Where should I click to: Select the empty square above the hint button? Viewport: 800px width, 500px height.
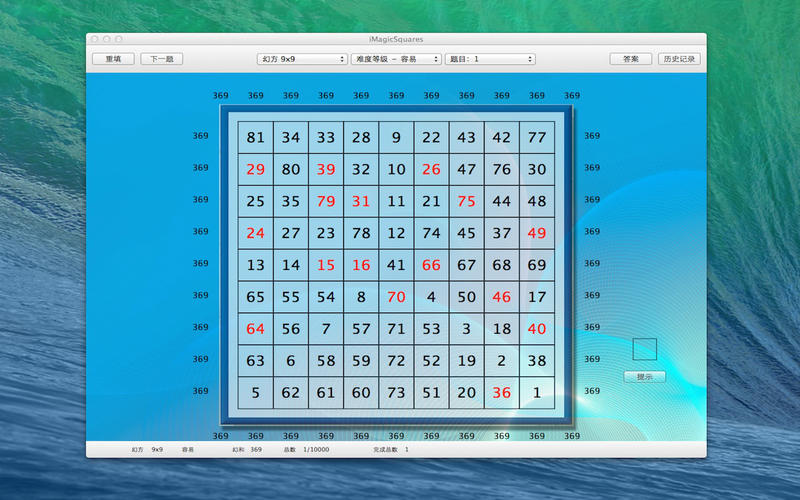pyautogui.click(x=645, y=349)
